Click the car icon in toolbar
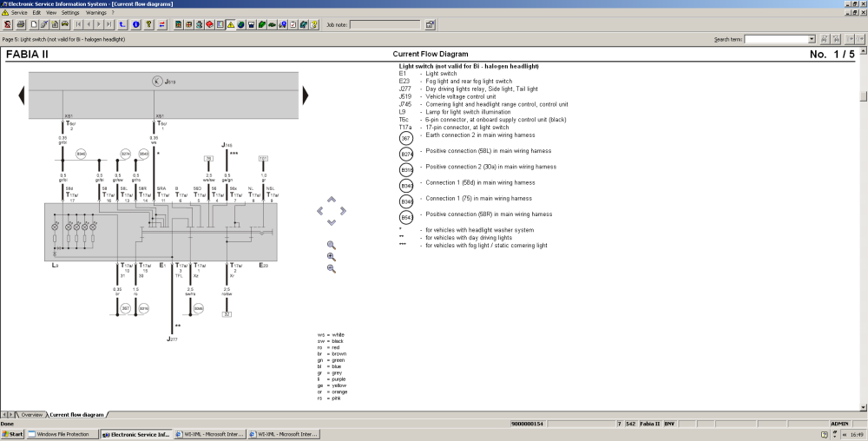Screen dimensions: 868x441 65,24
